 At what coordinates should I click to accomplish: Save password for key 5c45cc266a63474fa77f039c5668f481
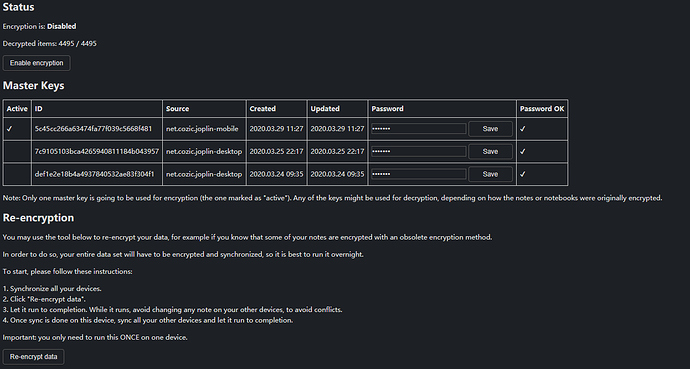point(490,129)
